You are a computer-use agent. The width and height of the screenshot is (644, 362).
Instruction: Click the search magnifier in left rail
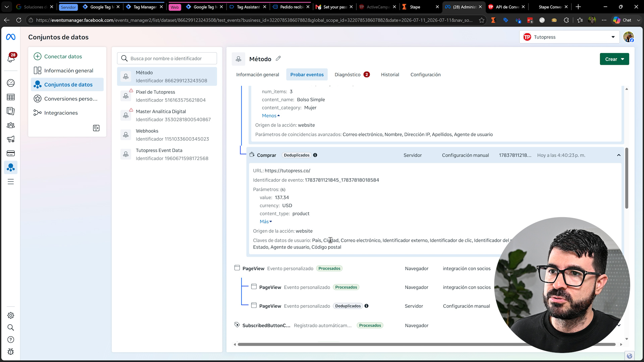click(x=11, y=327)
